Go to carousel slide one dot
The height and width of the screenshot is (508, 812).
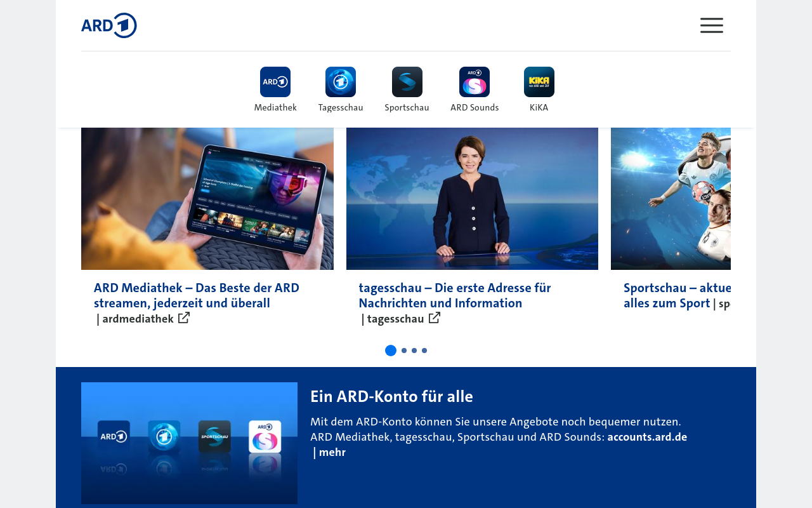tap(391, 351)
